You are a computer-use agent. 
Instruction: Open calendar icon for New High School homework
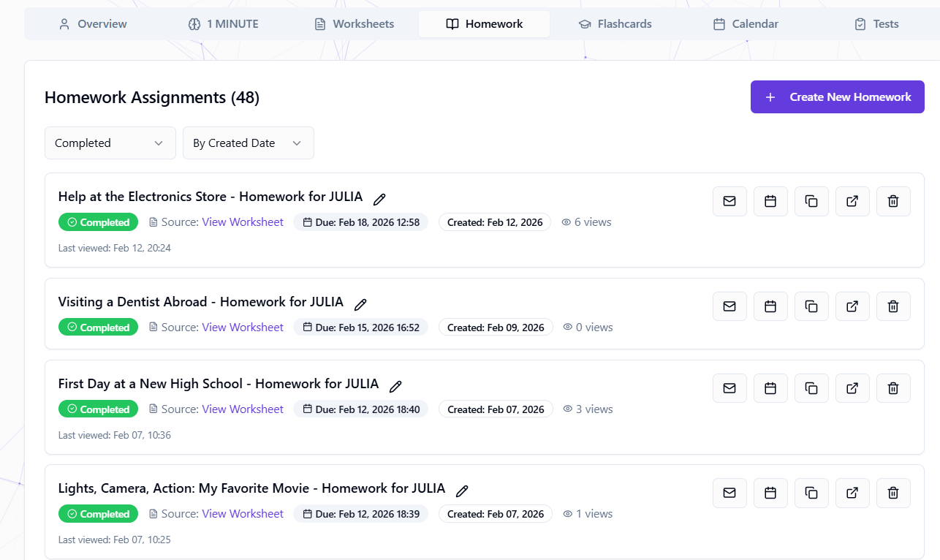click(x=770, y=388)
